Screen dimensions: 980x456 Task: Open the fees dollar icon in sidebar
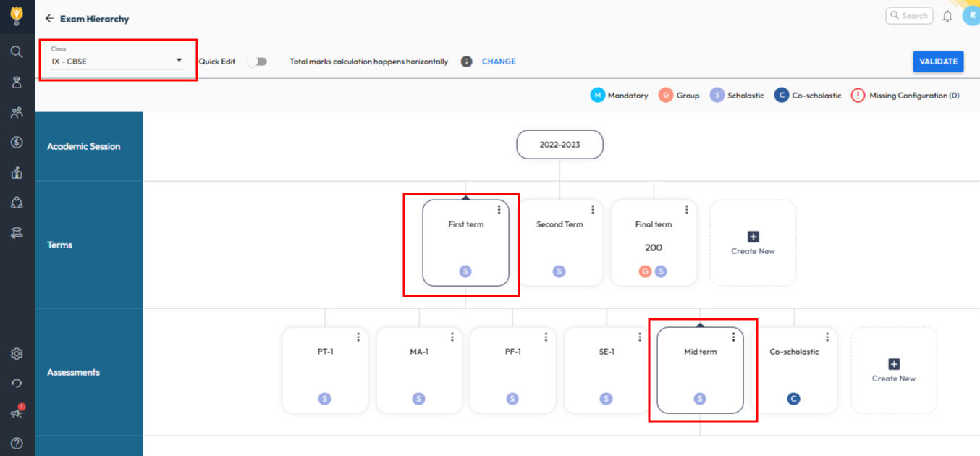pos(17,143)
